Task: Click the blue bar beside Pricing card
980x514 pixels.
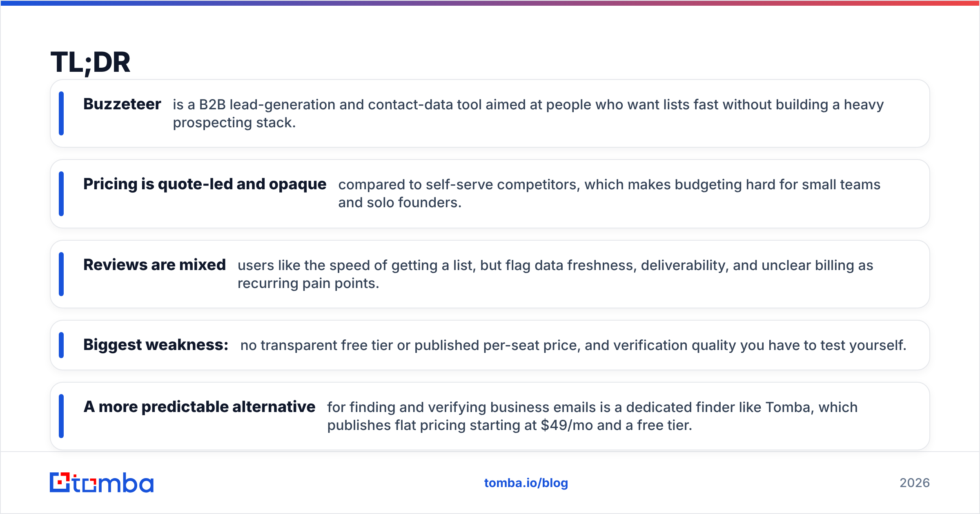Action: (x=61, y=194)
